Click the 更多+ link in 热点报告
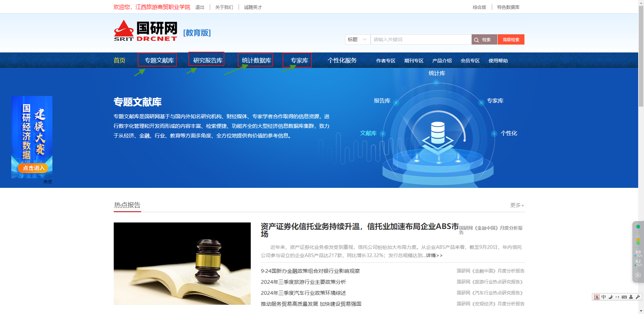This screenshot has width=644, height=314. 517,205
